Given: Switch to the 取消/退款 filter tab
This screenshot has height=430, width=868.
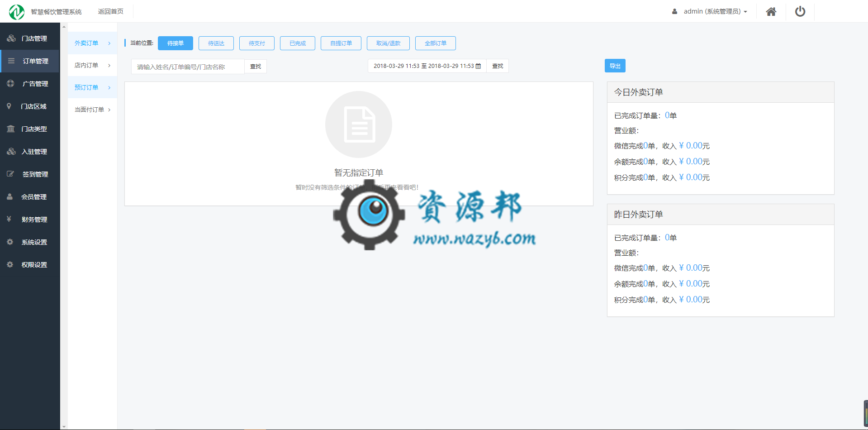Looking at the screenshot, I should point(389,43).
